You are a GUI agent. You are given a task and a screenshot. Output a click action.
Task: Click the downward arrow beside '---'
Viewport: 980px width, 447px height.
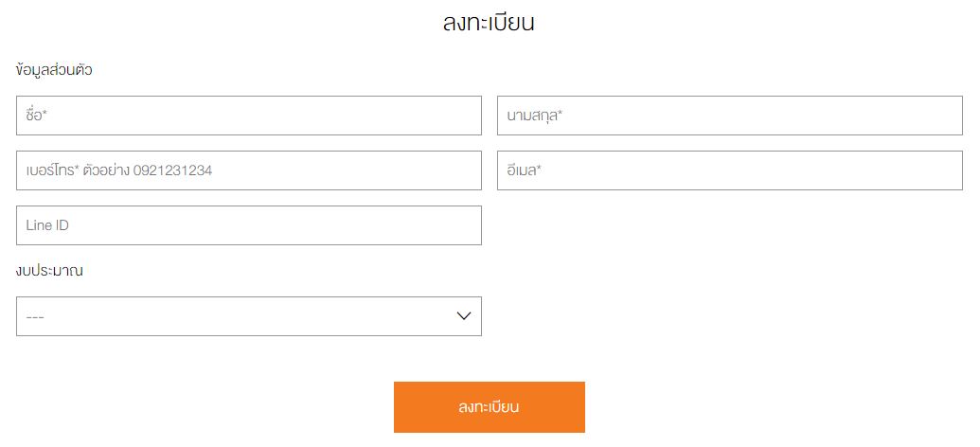(x=463, y=316)
